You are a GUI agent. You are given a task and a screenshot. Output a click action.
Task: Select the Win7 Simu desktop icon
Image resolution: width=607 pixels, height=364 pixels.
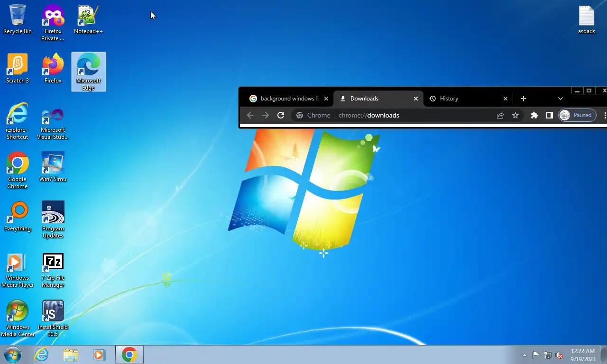53,167
